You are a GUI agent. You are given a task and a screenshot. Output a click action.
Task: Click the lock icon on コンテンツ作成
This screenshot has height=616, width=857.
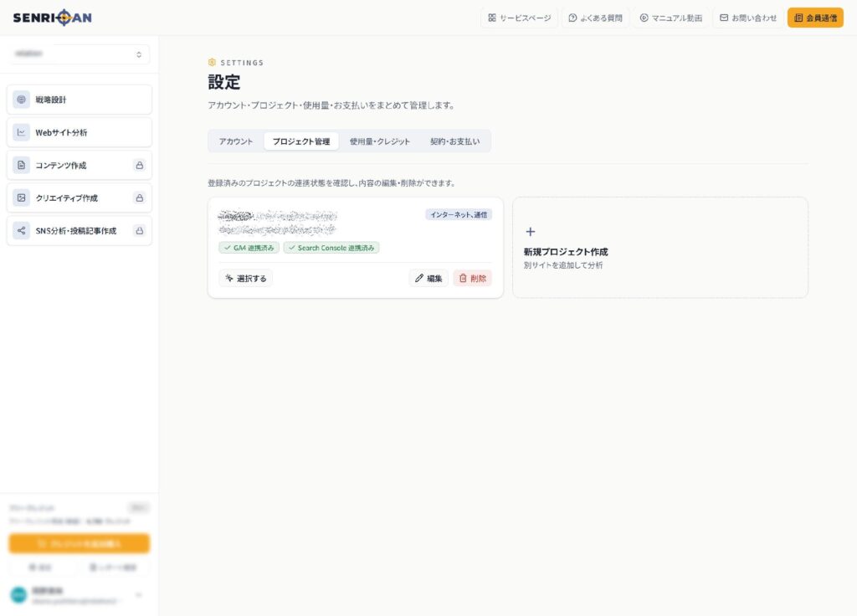click(x=140, y=165)
